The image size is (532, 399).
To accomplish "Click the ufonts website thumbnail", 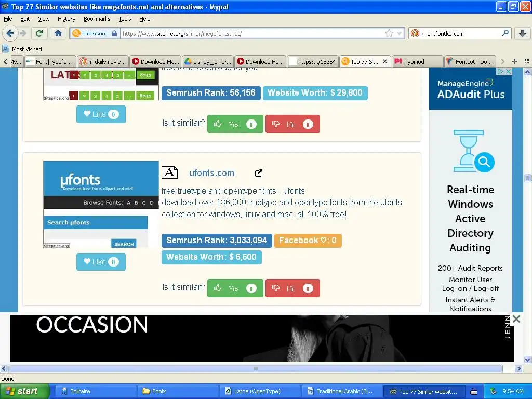I will pos(101,204).
